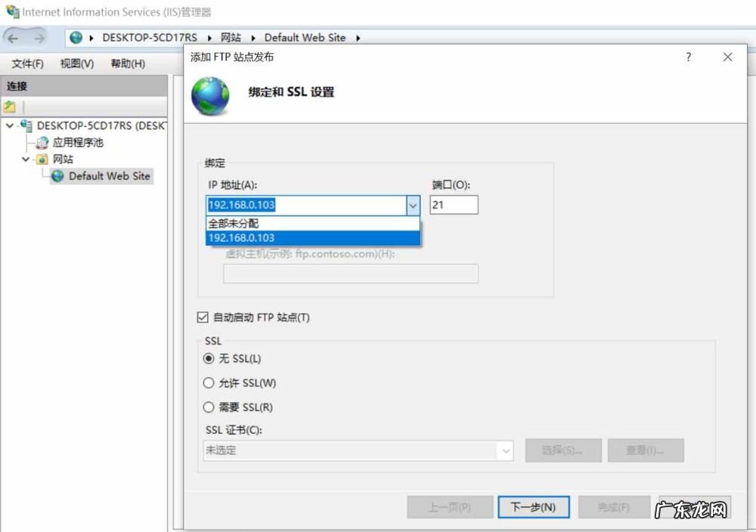756x532 pixels.
Task: Click the 下一步(N) button
Action: (533, 507)
